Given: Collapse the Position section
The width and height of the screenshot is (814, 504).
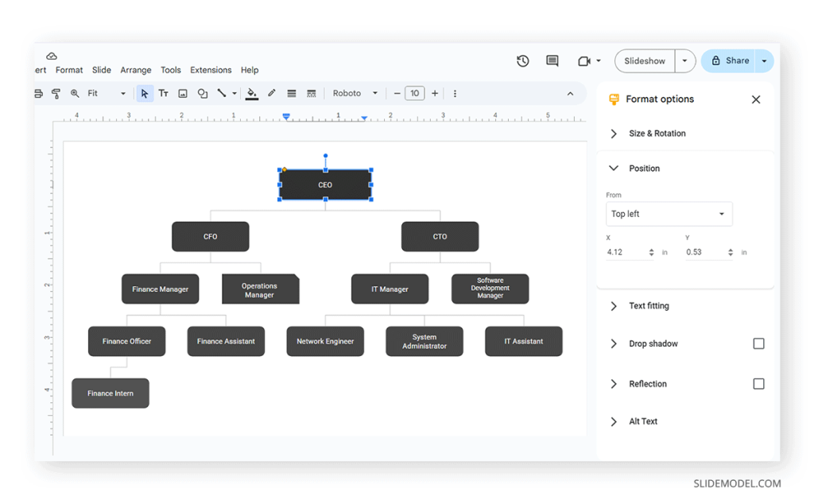Looking at the screenshot, I should click(613, 168).
